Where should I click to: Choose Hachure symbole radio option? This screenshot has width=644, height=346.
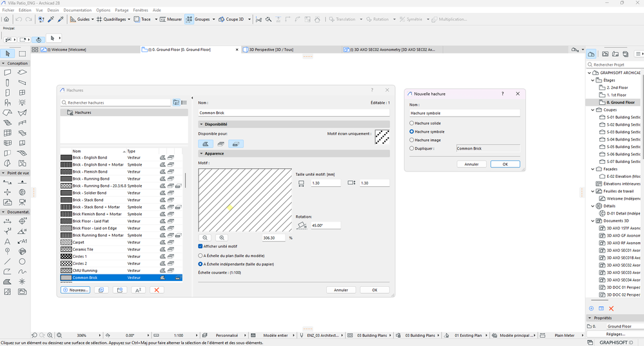pos(411,131)
